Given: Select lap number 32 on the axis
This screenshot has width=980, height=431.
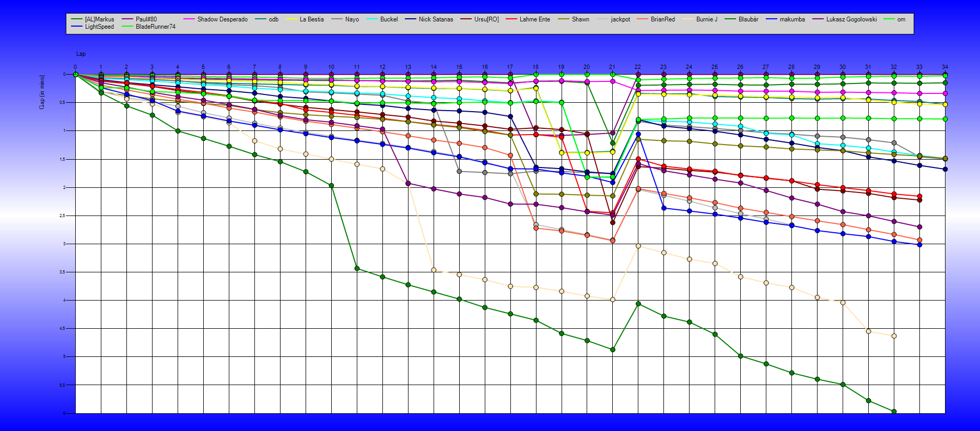Looking at the screenshot, I should pos(894,67).
